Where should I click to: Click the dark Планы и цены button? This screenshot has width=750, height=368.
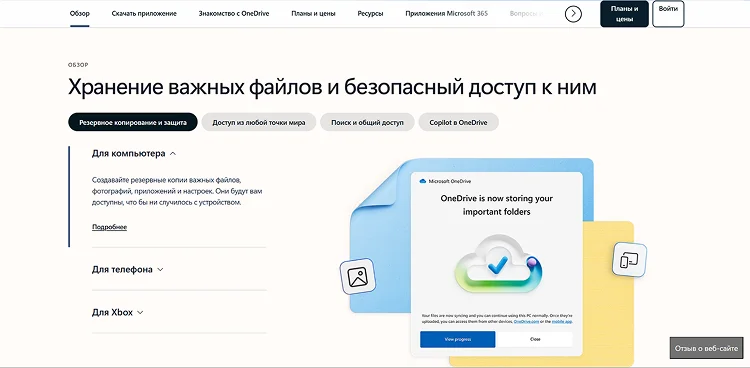click(625, 14)
